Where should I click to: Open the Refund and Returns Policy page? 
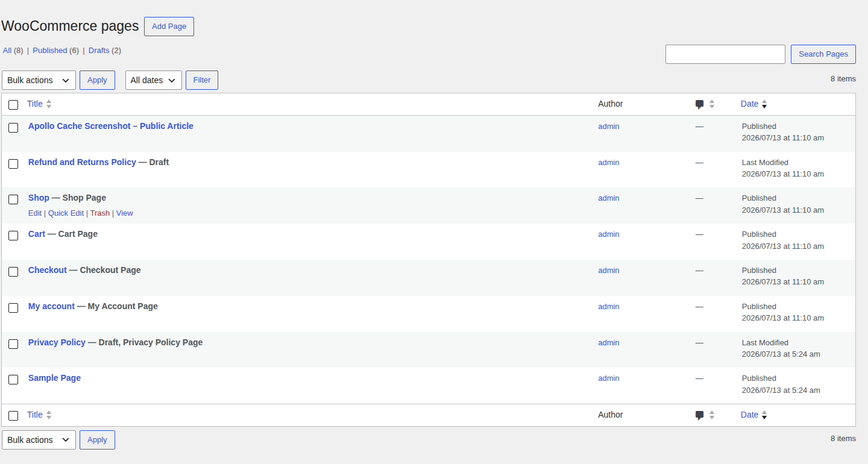pyautogui.click(x=82, y=162)
